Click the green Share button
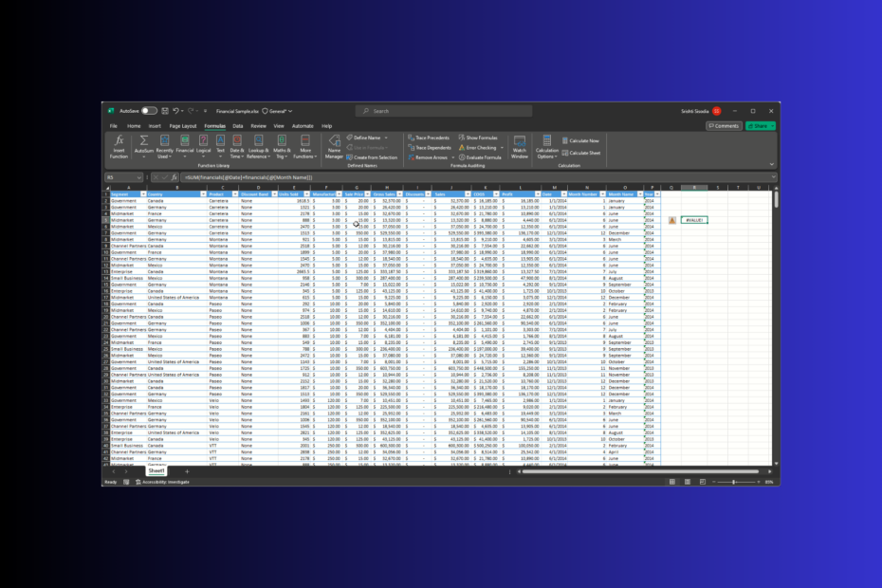 [759, 125]
